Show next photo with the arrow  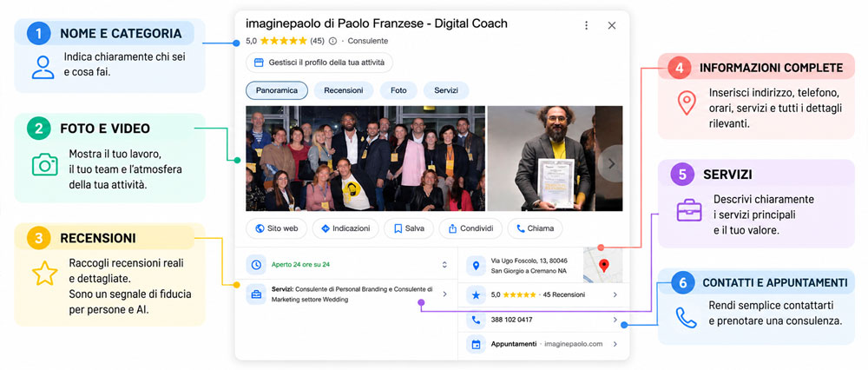[611, 163]
